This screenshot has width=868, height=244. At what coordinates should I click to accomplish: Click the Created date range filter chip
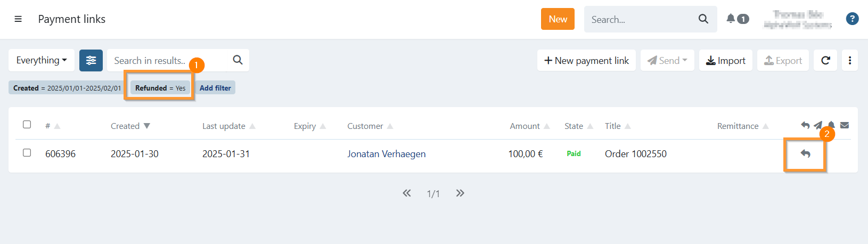pyautogui.click(x=67, y=88)
